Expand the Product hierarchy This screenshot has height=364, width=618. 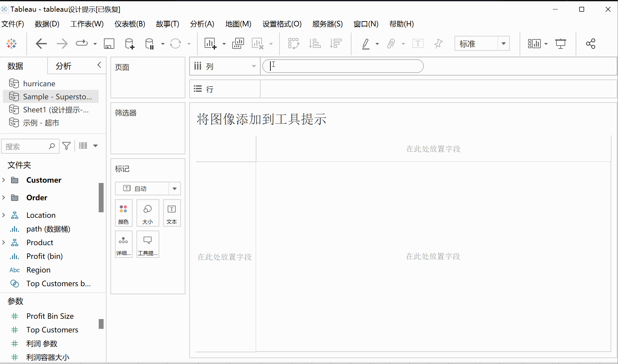click(x=4, y=242)
